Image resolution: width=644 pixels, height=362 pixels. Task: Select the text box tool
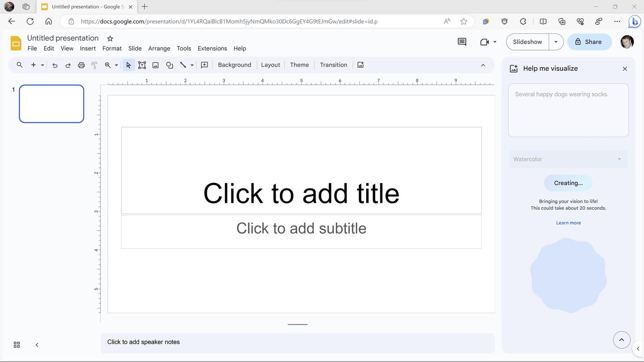(x=142, y=65)
